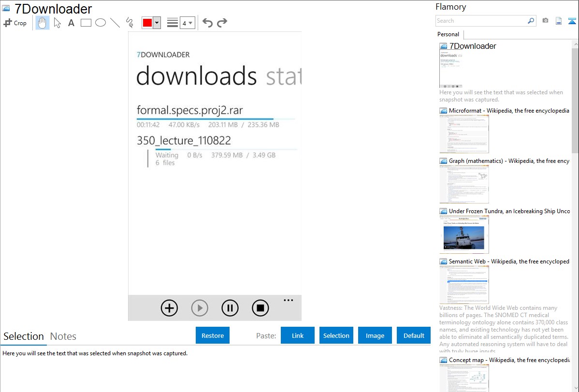Click the search magnifier icon
Screen dimensions: 579x392
pos(531,21)
